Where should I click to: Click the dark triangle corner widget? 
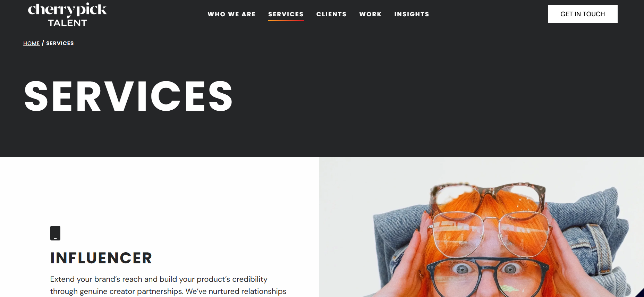pyautogui.click(x=641, y=294)
